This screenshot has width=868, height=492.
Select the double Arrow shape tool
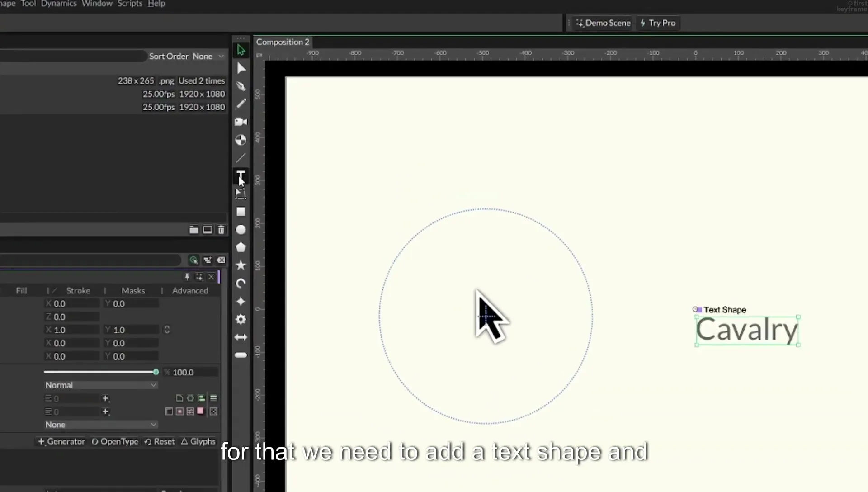tap(241, 337)
